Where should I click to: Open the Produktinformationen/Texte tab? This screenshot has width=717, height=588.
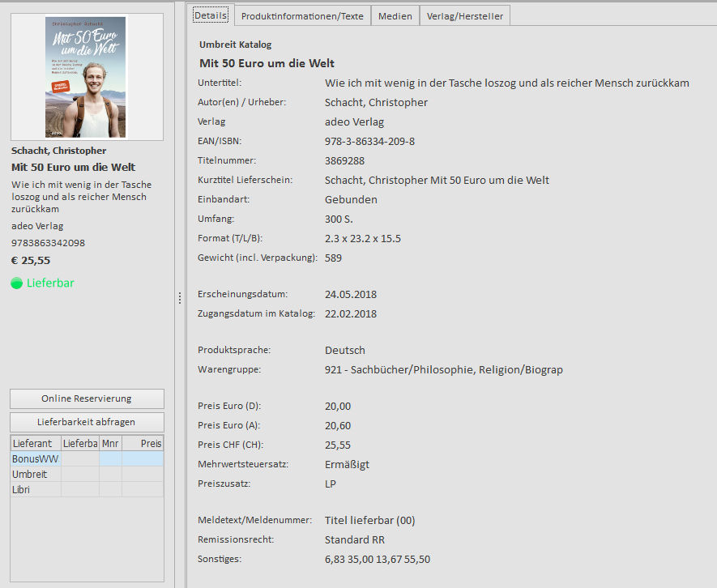(x=302, y=16)
